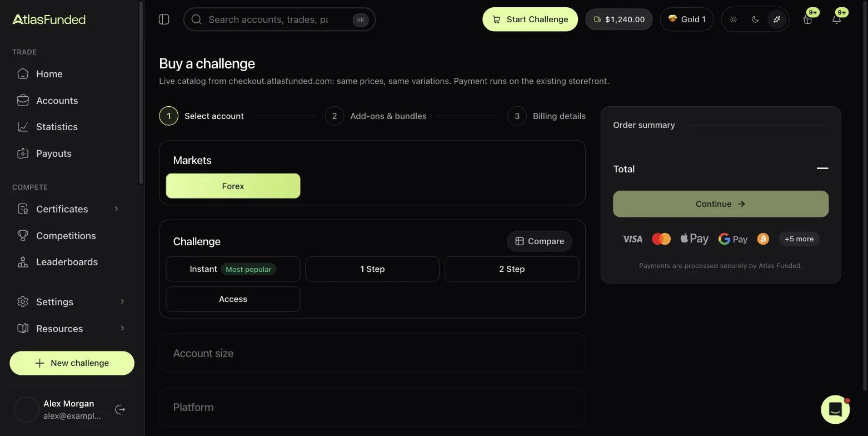Viewport: 868px width, 436px height.
Task: Click the Certificates sidebar icon
Action: [23, 209]
